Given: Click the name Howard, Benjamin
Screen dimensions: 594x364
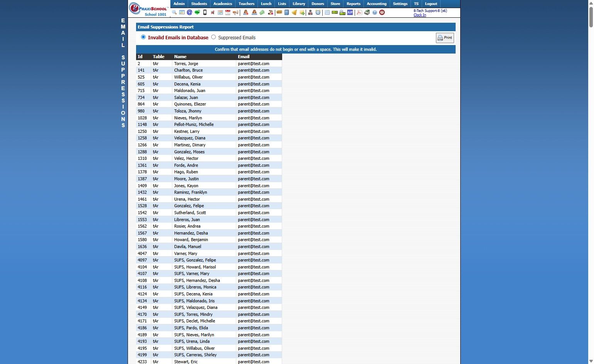Looking at the screenshot, I should point(191,240).
